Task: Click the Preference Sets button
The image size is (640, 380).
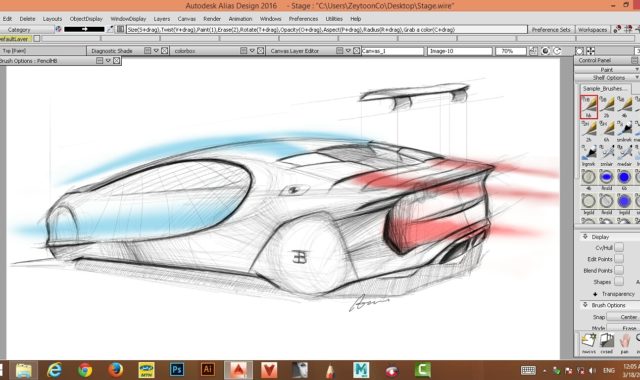Action: tap(551, 29)
